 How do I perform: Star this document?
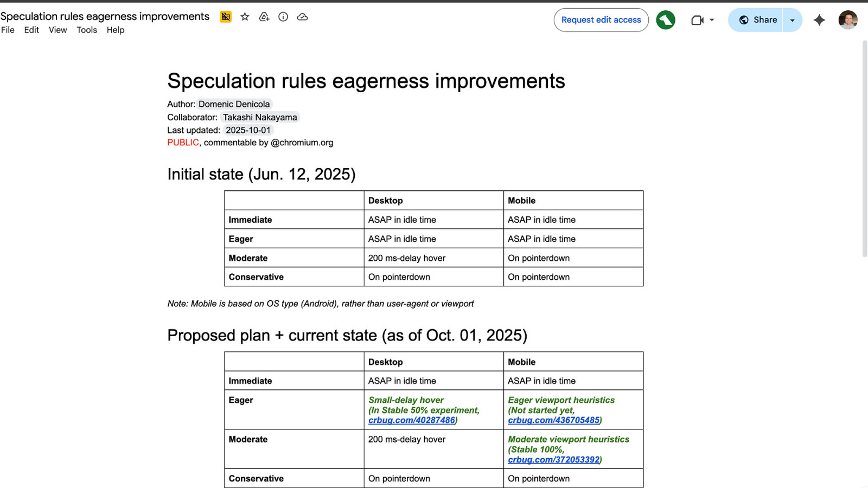coord(245,17)
